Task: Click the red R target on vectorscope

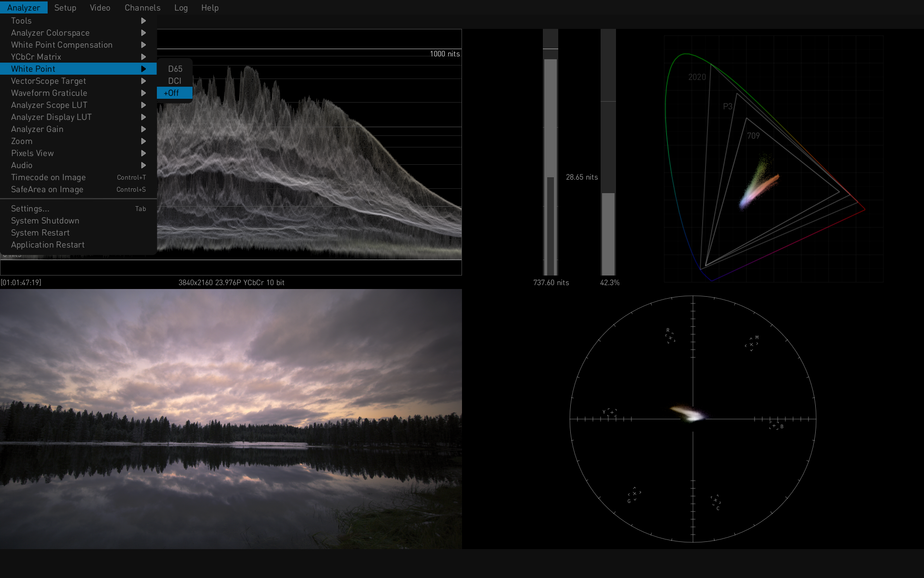Action: [x=670, y=338]
